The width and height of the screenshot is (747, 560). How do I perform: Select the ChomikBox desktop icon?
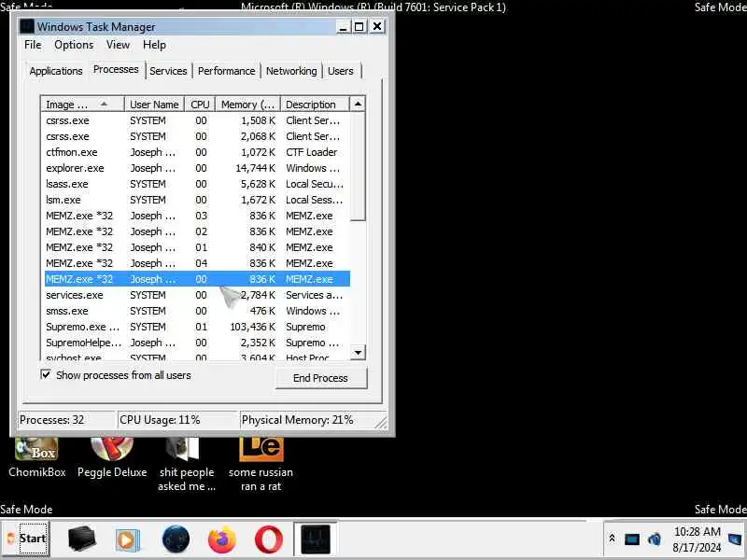[36, 457]
